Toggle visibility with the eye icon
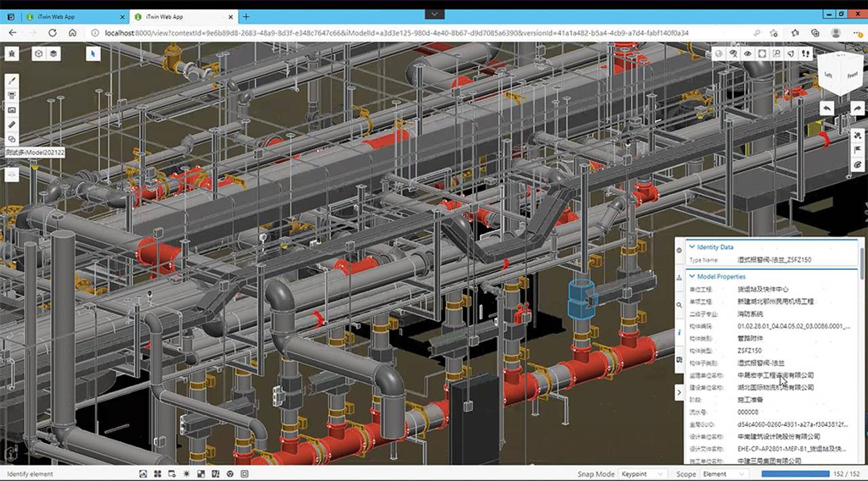 point(747,54)
